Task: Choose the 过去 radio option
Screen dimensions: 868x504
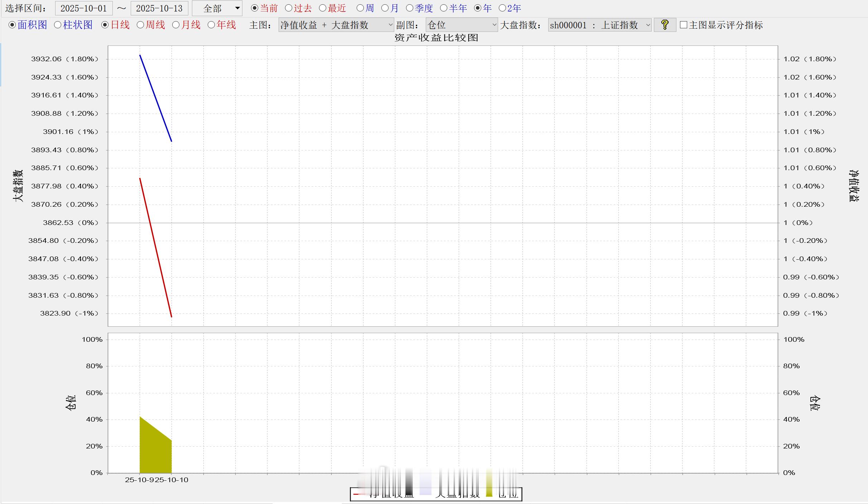Action: [x=289, y=8]
